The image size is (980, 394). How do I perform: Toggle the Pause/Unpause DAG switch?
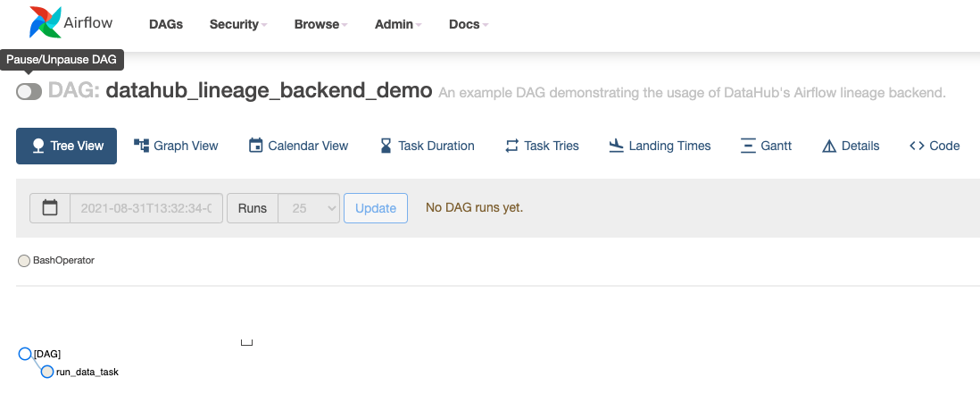29,91
